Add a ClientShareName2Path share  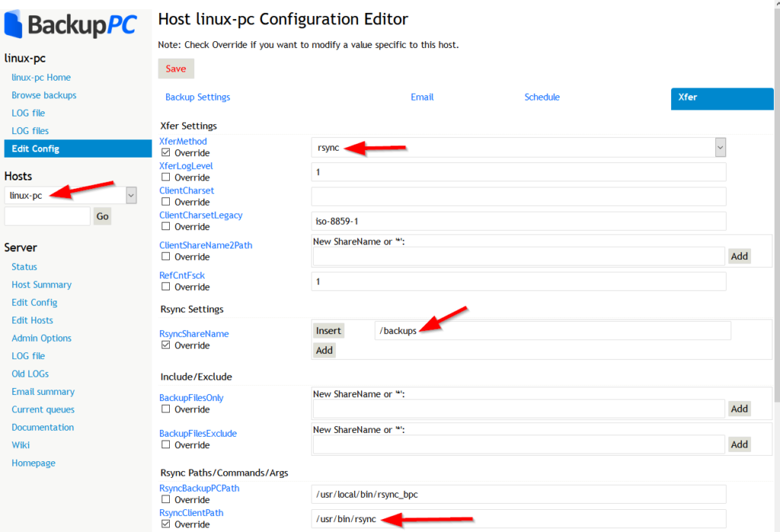[739, 256]
